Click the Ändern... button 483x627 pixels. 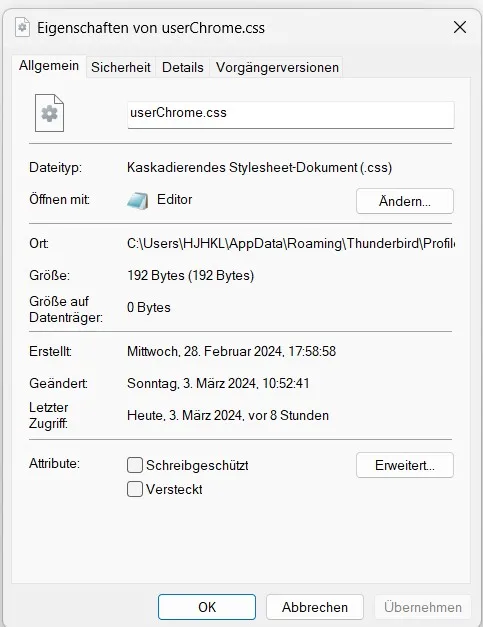point(405,201)
